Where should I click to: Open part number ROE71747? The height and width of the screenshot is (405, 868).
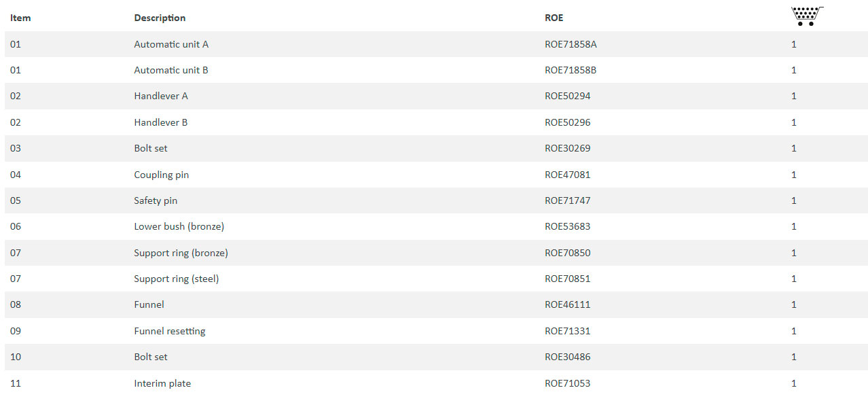coord(568,200)
